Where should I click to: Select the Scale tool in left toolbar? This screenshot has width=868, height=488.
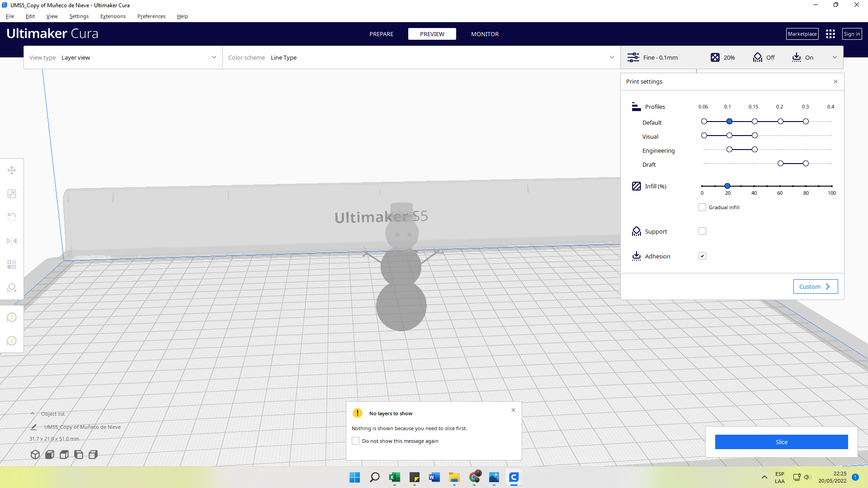point(12,194)
